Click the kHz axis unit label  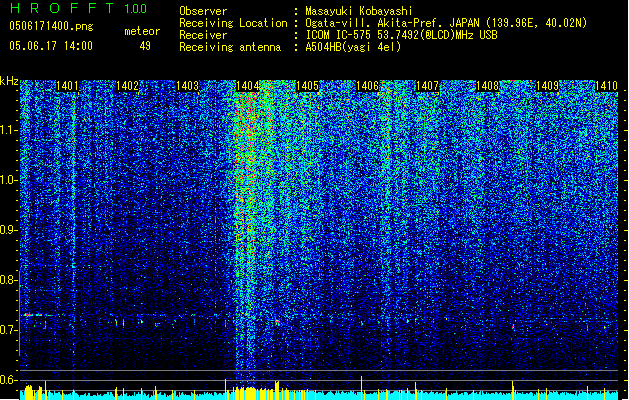9,81
